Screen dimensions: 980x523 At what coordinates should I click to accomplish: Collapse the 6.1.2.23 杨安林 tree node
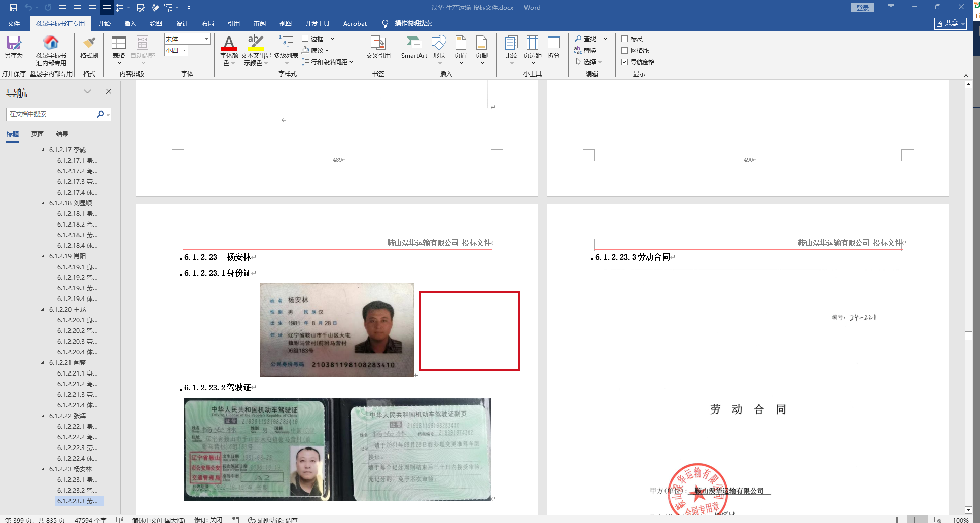pyautogui.click(x=43, y=469)
